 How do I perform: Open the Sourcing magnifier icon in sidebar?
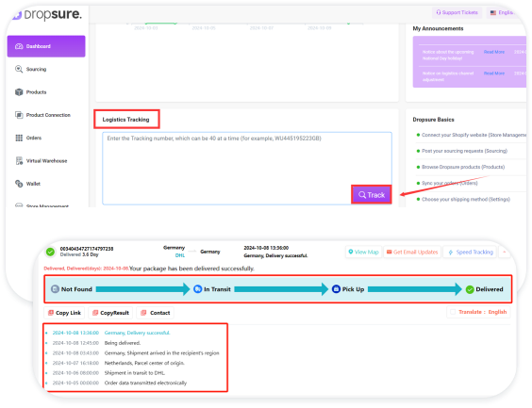click(x=19, y=69)
